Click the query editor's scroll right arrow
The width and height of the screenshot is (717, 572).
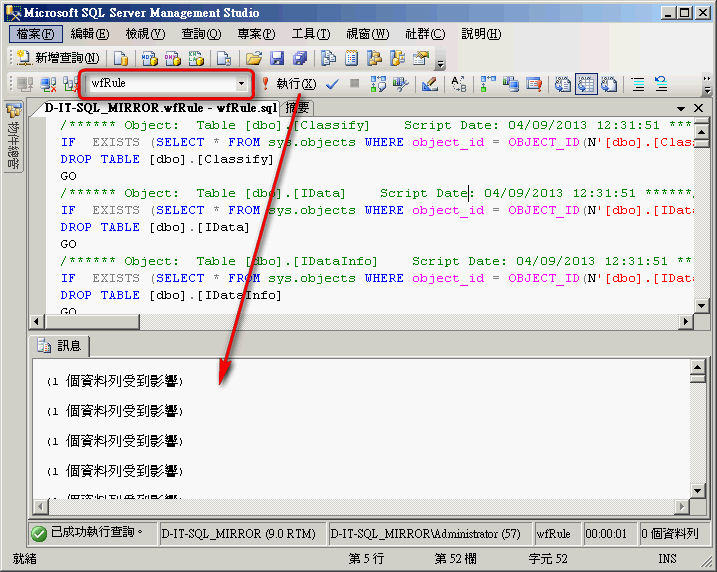tap(685, 321)
